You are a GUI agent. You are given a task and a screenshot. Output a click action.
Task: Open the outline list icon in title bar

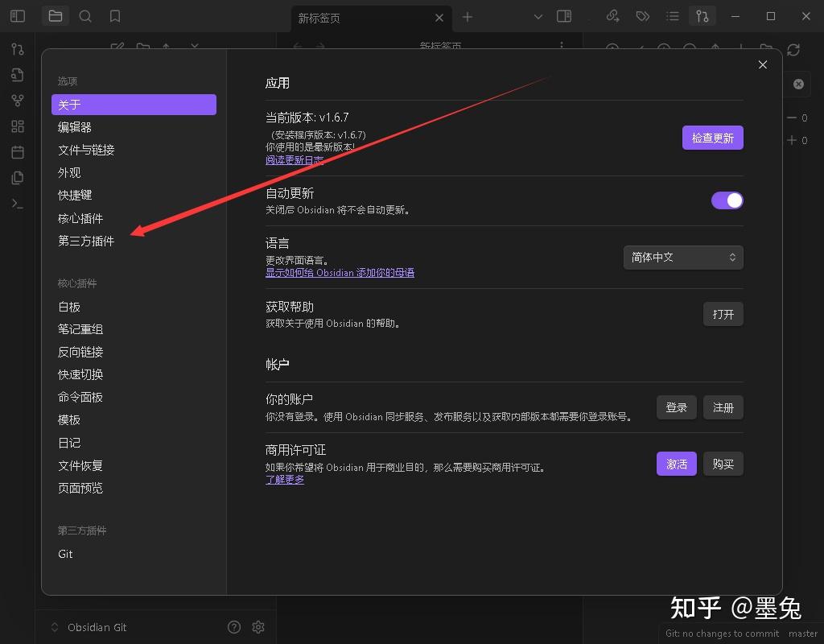point(673,16)
